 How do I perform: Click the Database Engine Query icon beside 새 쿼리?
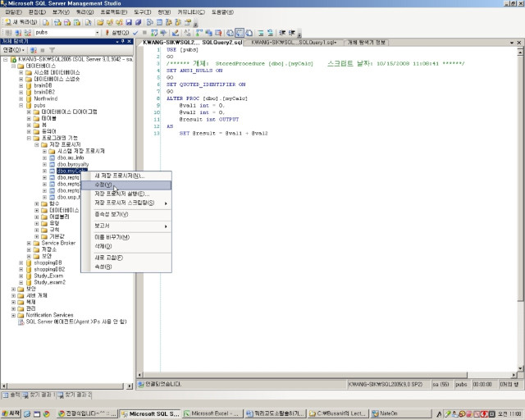[x=46, y=22]
